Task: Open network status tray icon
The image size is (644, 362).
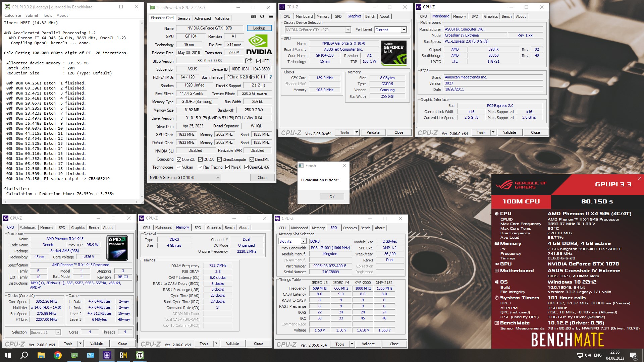Action: coord(580,355)
